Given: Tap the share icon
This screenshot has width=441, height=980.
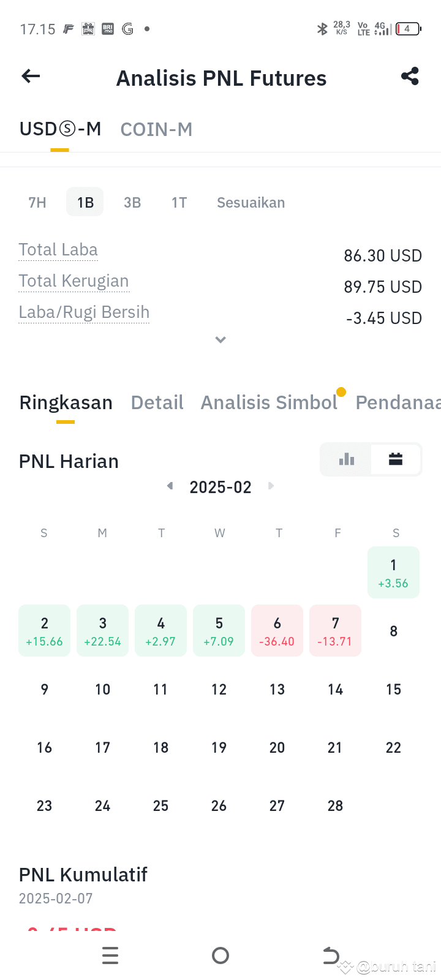Looking at the screenshot, I should [410, 76].
